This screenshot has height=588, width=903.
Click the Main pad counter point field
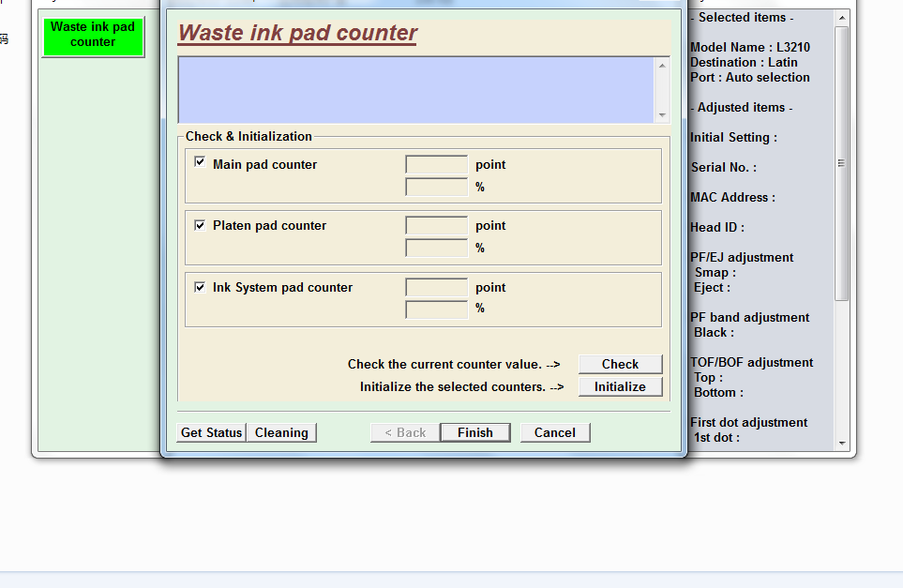pos(437,165)
